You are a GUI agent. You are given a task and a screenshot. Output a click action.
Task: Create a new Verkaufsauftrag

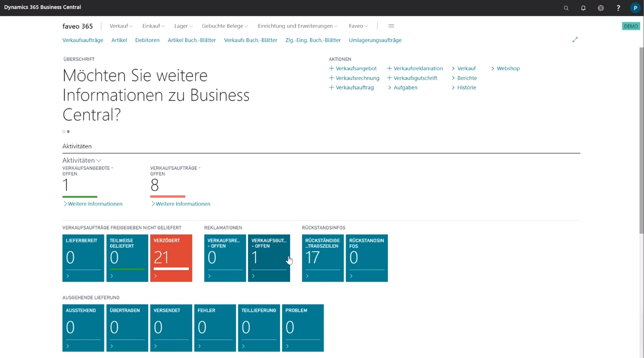point(352,87)
